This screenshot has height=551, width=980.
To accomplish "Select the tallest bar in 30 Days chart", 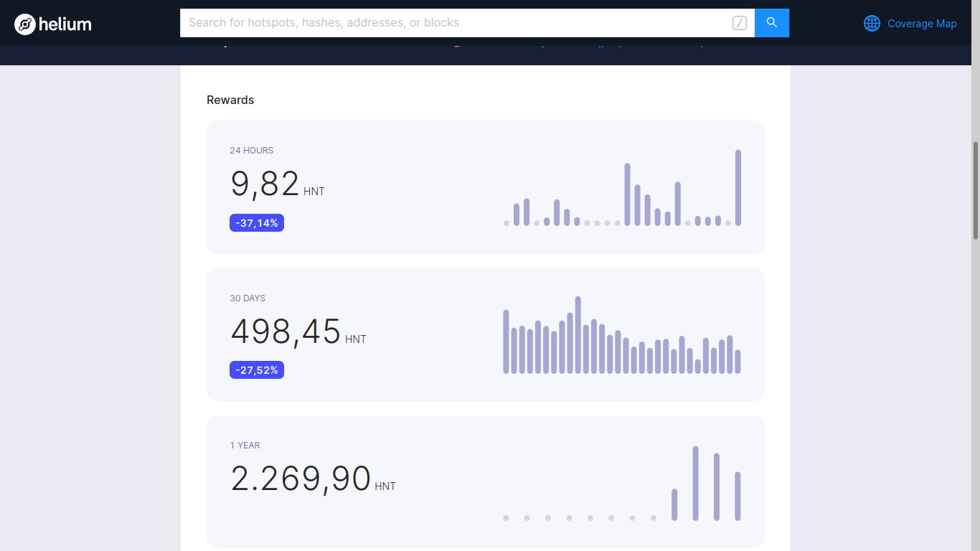I will pos(578,334).
